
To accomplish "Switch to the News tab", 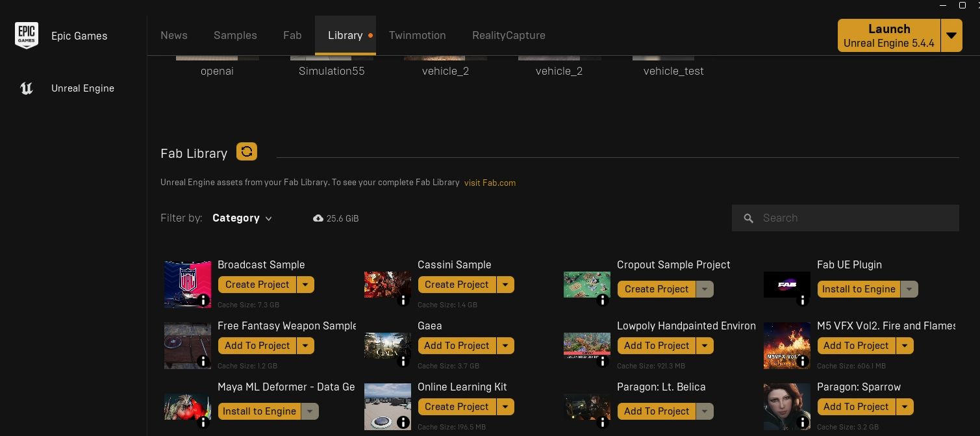I will coord(174,36).
